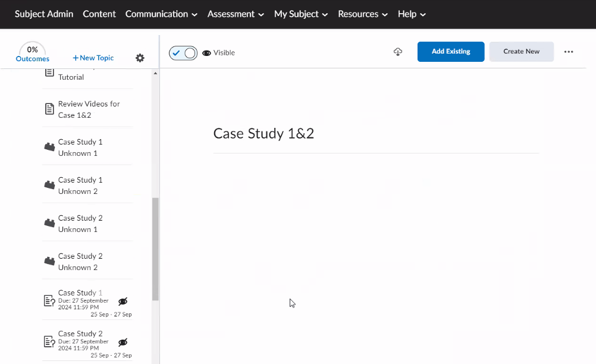Open the Outcomes link
The width and height of the screenshot is (596, 364).
pyautogui.click(x=32, y=59)
